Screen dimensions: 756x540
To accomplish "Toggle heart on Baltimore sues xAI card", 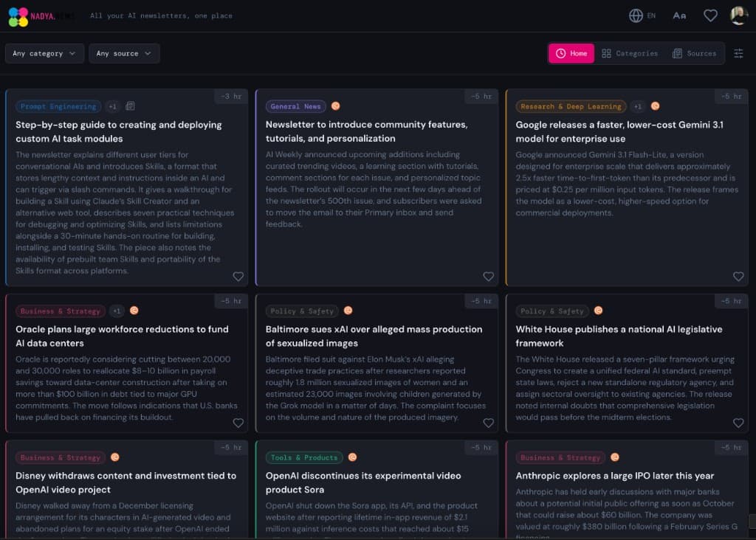I will (488, 423).
